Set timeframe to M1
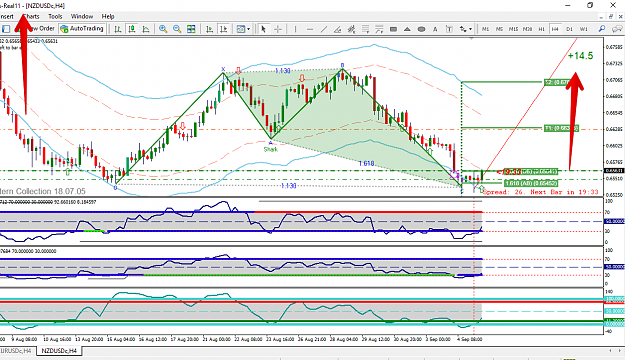 (485, 29)
